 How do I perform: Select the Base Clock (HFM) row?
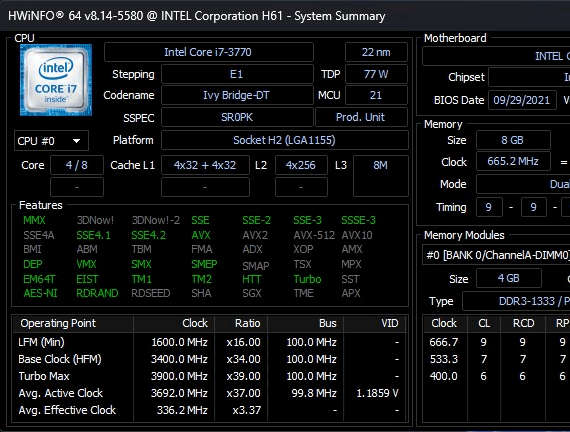(209, 359)
